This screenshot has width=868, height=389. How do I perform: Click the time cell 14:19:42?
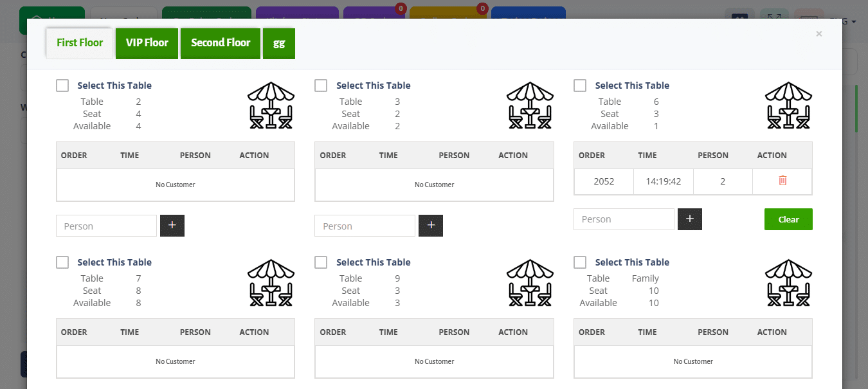click(664, 181)
